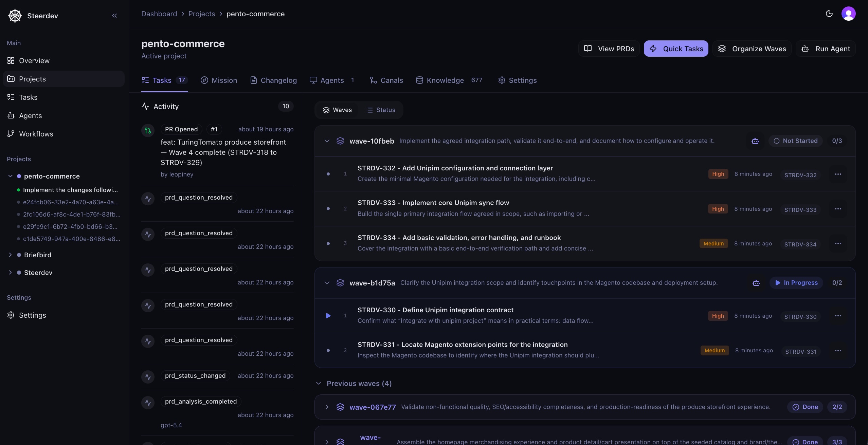The width and height of the screenshot is (868, 445).
Task: Open the Projects breadcrumb link
Action: (x=202, y=14)
